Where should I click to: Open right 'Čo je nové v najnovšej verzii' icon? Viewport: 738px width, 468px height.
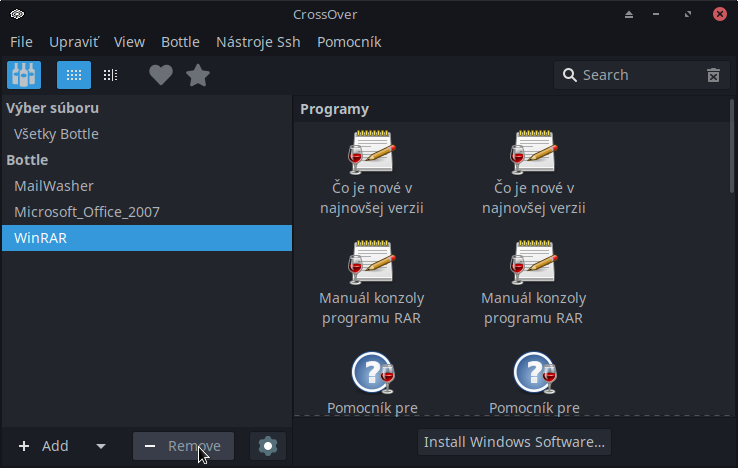534,173
